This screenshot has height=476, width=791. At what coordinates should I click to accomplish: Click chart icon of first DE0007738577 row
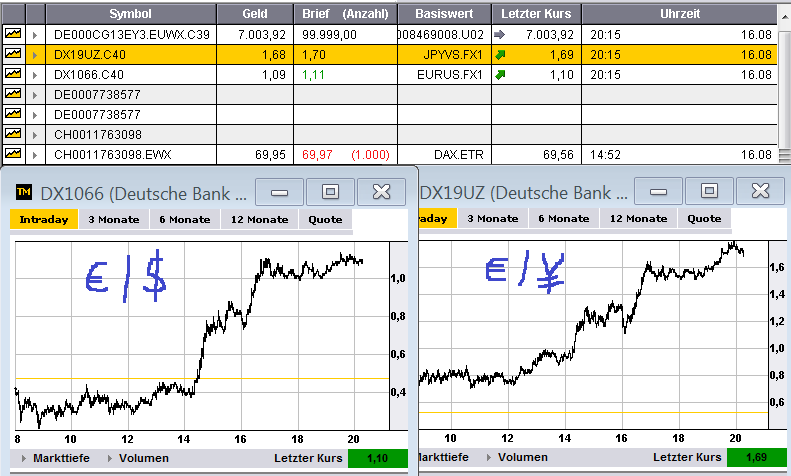click(13, 94)
